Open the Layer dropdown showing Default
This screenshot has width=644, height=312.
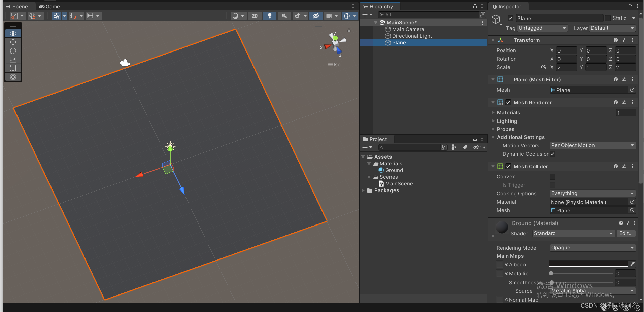pyautogui.click(x=612, y=28)
